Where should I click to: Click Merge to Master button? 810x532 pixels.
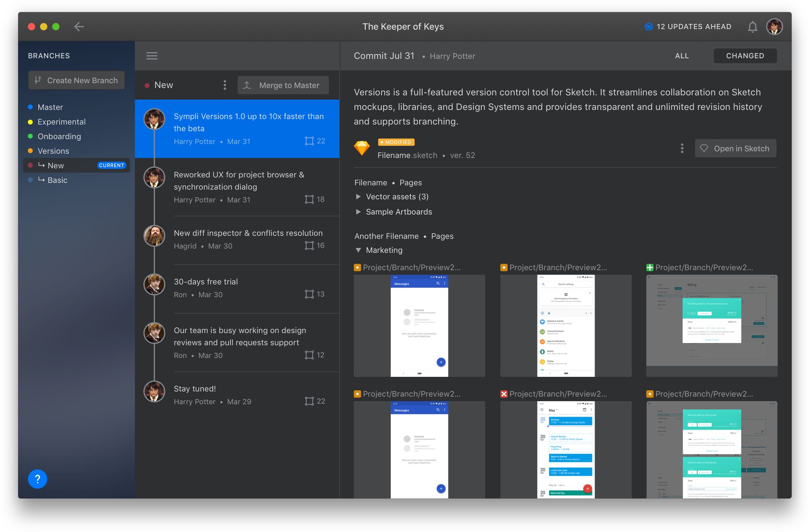point(283,85)
